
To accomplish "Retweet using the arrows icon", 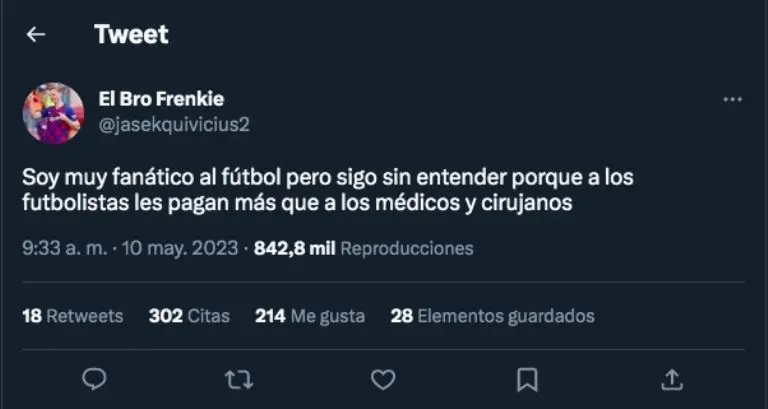I will point(239,380).
